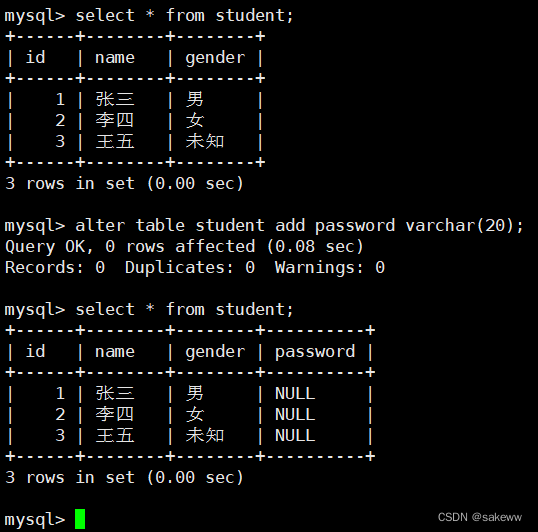Click 李四 in the second table
This screenshot has width=538, height=532.
(x=115, y=414)
